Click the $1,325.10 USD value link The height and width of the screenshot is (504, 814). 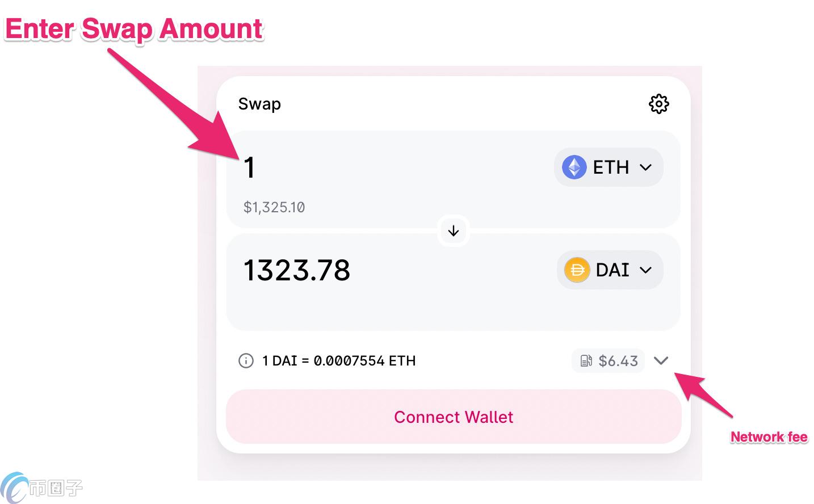pyautogui.click(x=274, y=207)
